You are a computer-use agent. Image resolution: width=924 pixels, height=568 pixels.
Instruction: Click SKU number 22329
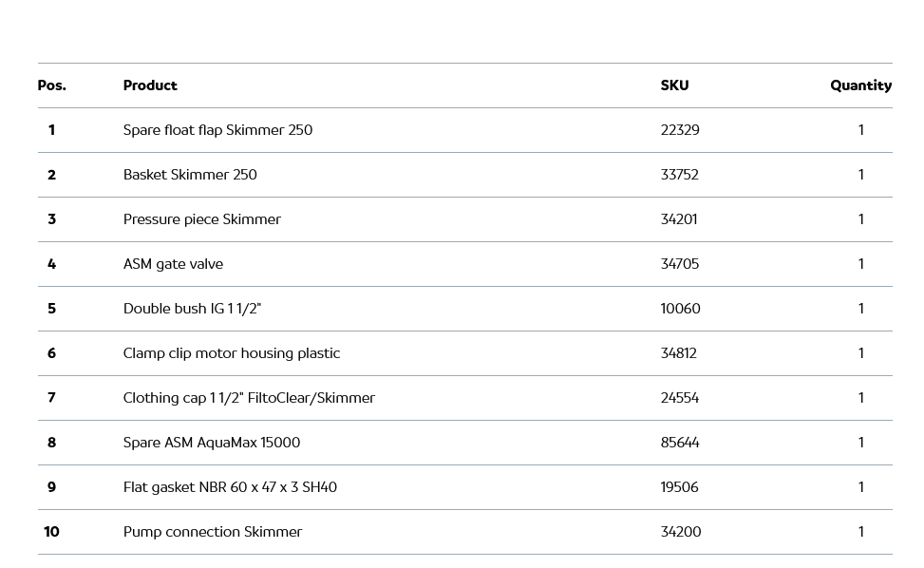click(x=680, y=130)
